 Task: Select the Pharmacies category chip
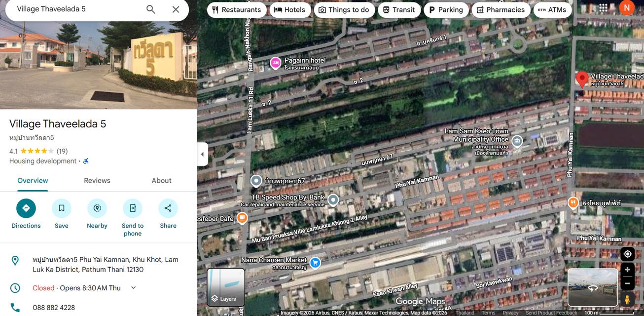[x=501, y=10]
